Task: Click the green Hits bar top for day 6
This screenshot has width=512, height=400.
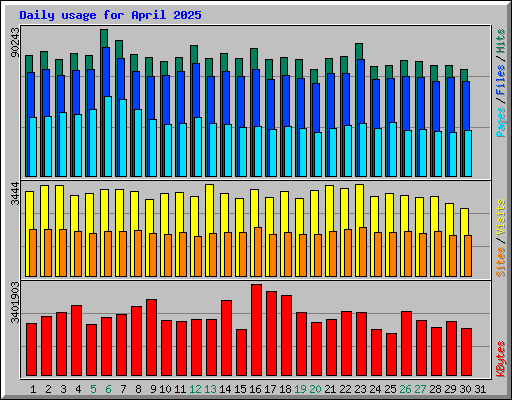Action: click(x=104, y=38)
